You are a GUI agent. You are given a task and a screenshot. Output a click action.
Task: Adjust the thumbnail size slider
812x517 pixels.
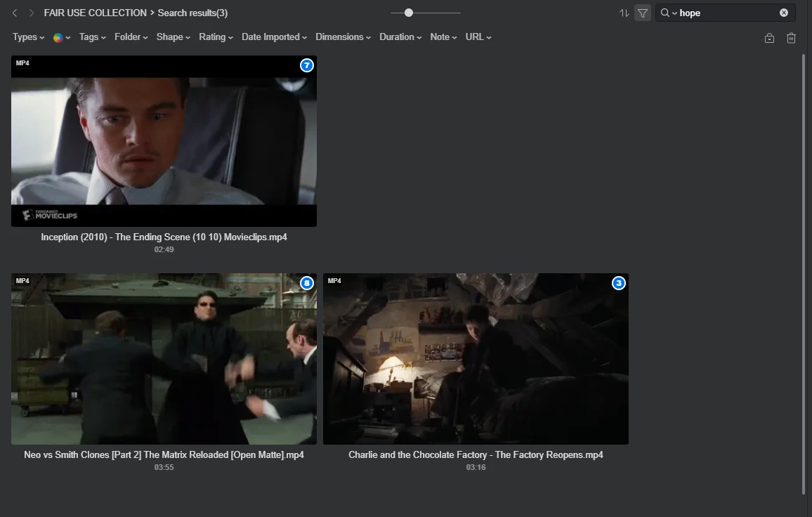[408, 12]
